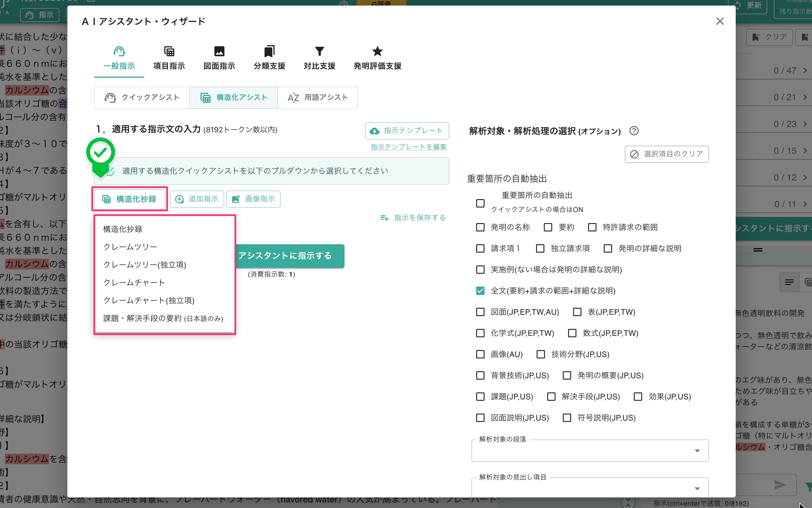Toggle 重要箇所の自動抽出 checkbox

[x=480, y=203]
